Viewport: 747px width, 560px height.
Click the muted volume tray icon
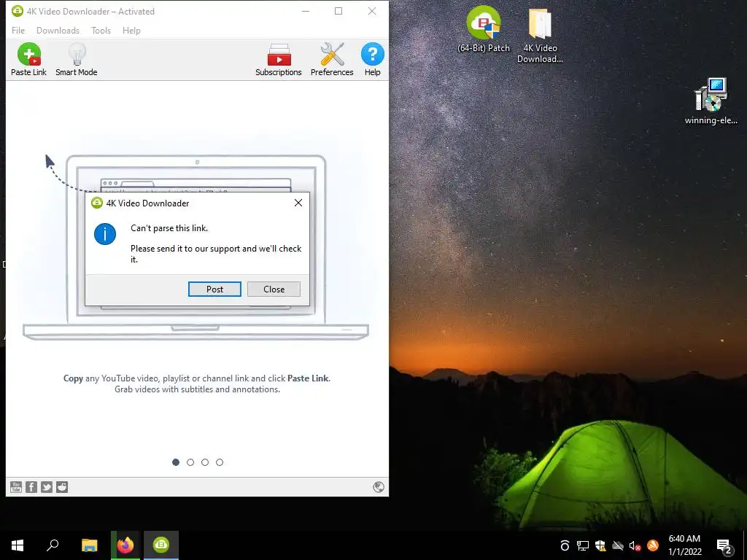point(635,545)
